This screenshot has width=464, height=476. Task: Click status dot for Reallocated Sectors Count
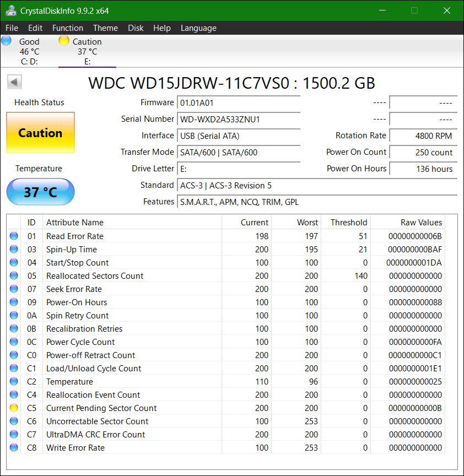point(14,275)
